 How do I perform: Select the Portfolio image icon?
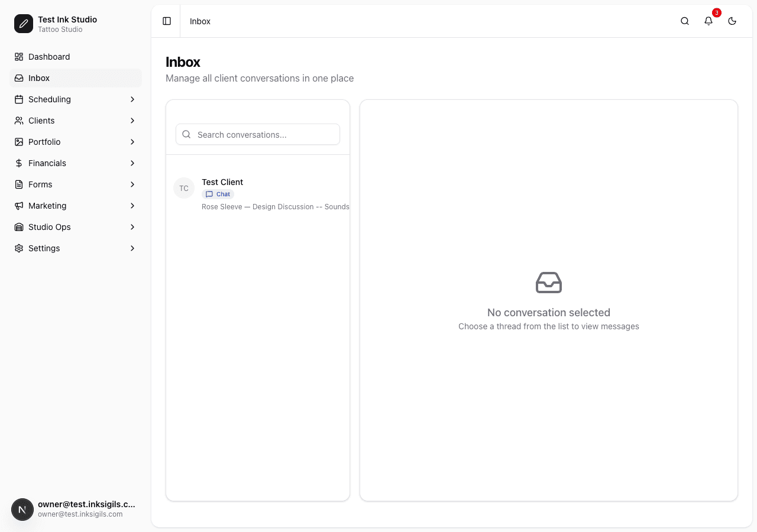click(x=18, y=142)
